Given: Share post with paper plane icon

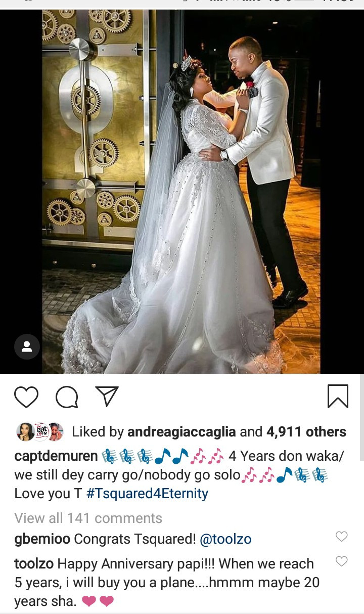Looking at the screenshot, I should click(x=107, y=396).
